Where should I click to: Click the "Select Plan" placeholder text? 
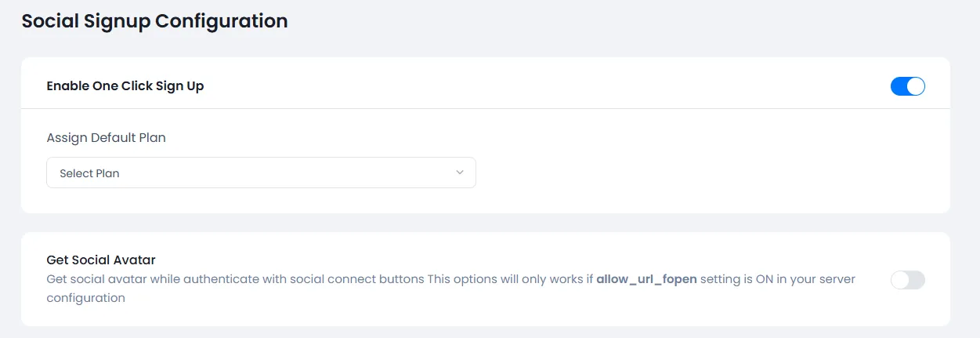[x=89, y=173]
